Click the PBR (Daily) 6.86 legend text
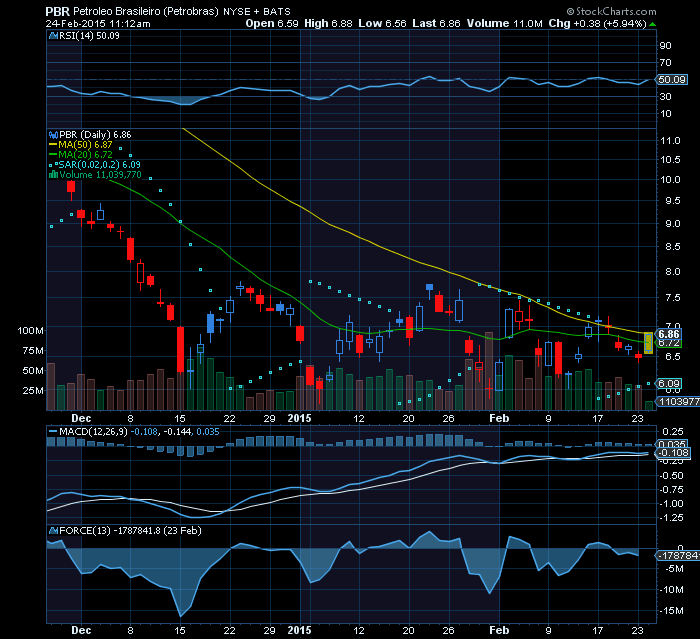Viewport: 700px width, 639px height. click(95, 135)
